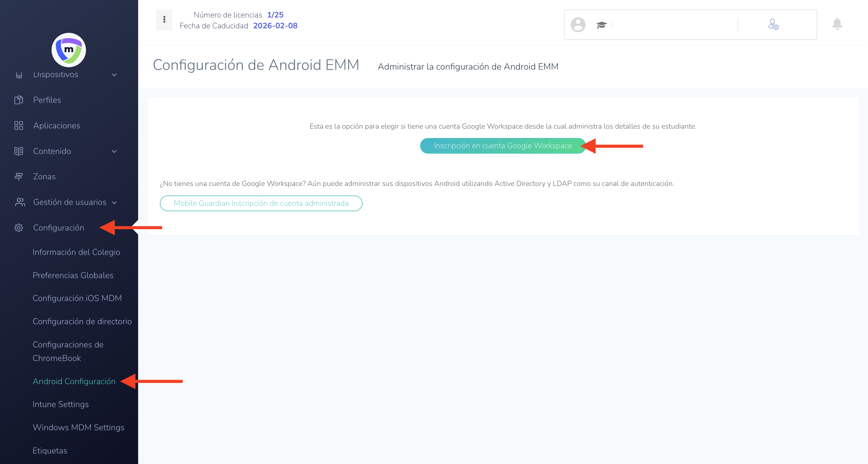Click the user avatar icon
The image size is (868, 464).
coord(578,25)
